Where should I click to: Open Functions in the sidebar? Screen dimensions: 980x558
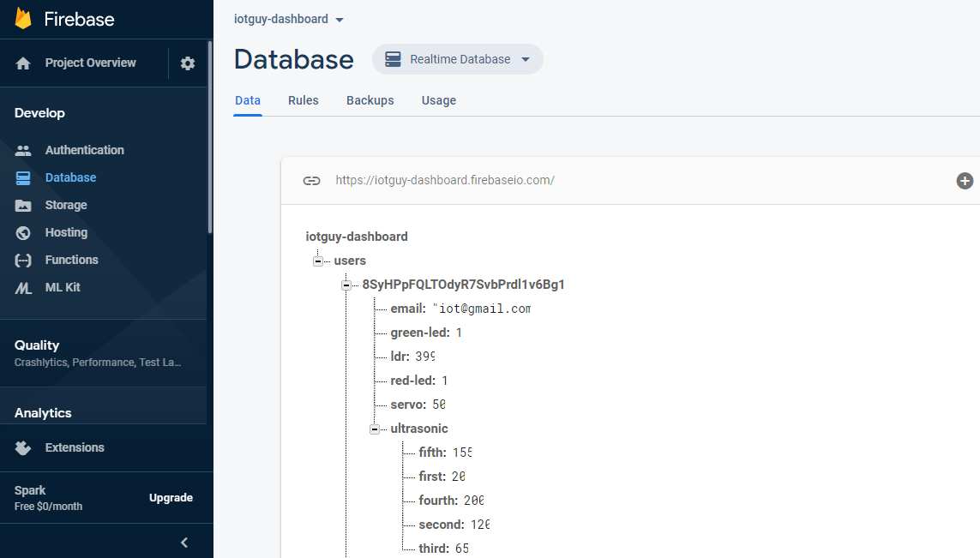(71, 261)
